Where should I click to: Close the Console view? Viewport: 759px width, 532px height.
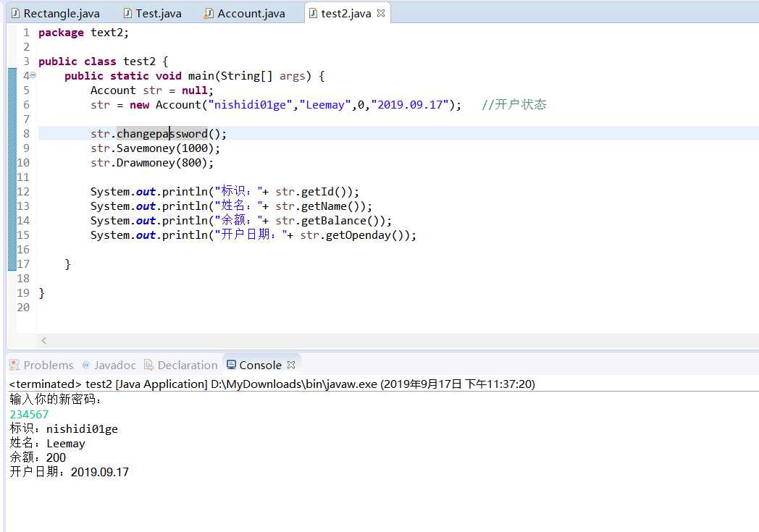[291, 365]
